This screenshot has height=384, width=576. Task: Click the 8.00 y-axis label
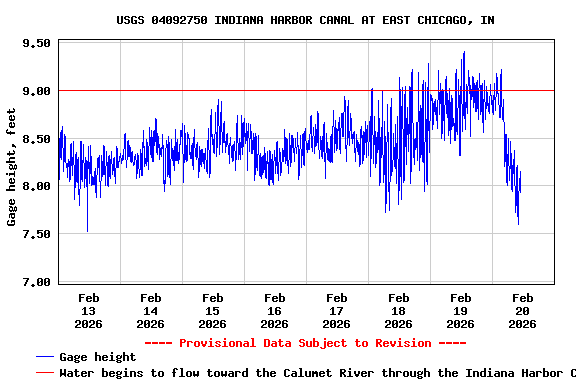click(x=36, y=186)
